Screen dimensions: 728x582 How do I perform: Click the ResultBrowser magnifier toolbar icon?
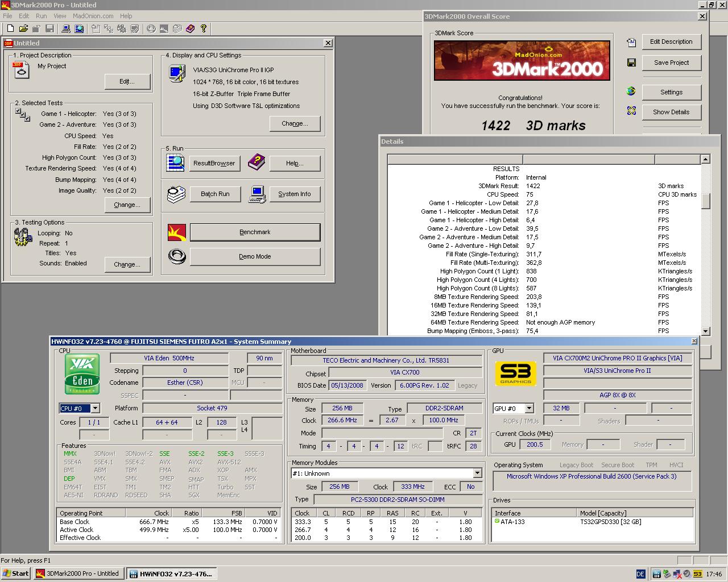click(79, 28)
